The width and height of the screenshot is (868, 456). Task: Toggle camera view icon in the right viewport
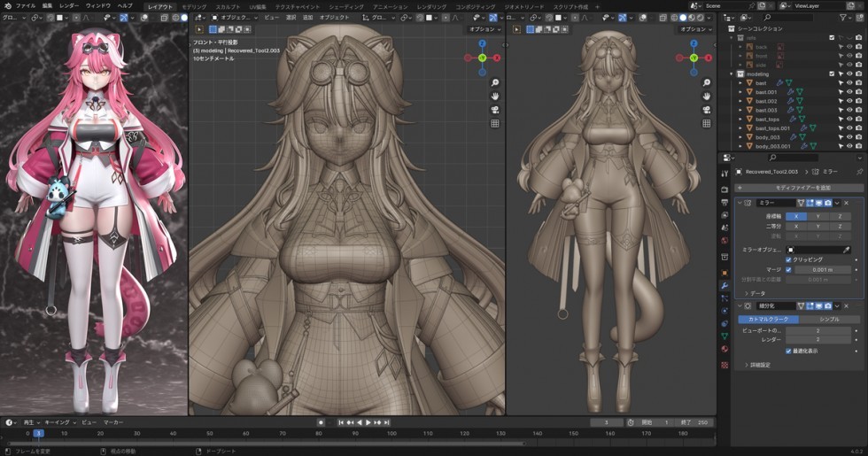706,109
